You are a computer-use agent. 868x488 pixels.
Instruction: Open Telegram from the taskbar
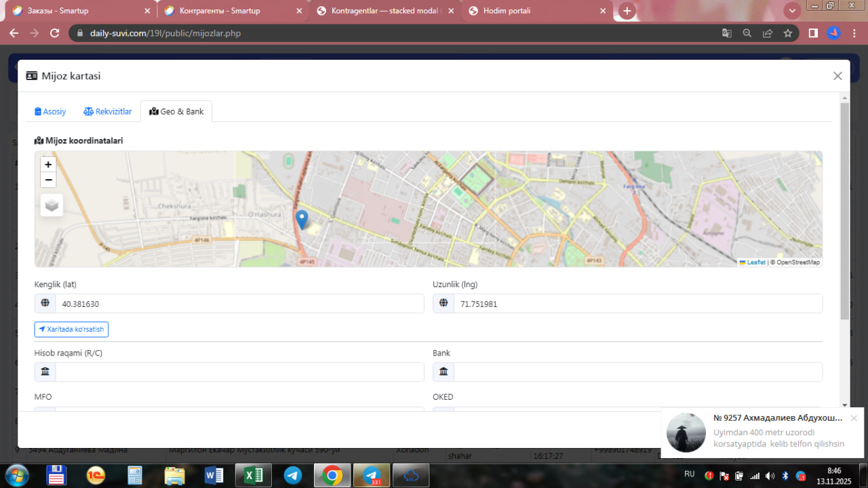click(293, 474)
